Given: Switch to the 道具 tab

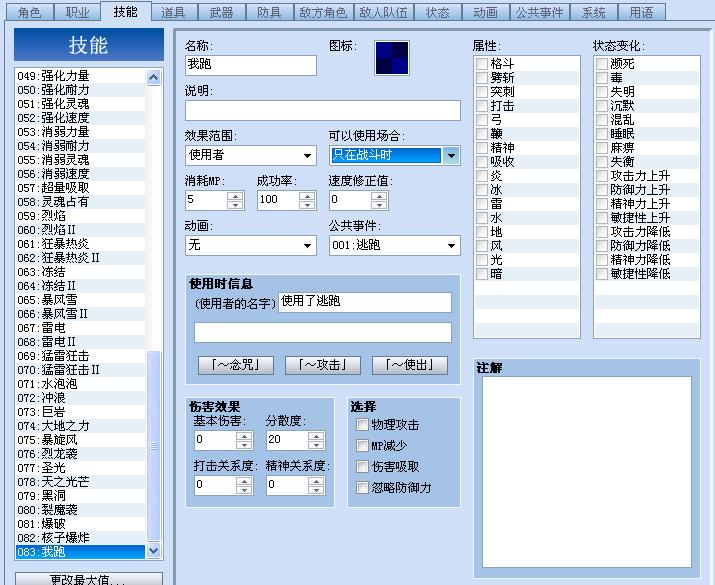Looking at the screenshot, I should pyautogui.click(x=174, y=12).
